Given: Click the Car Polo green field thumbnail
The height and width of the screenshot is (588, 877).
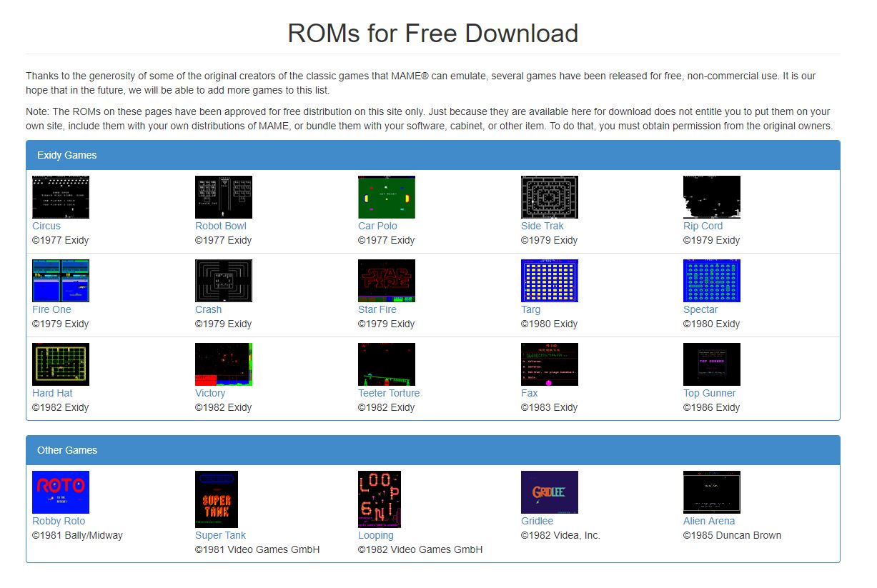Looking at the screenshot, I should (x=386, y=197).
